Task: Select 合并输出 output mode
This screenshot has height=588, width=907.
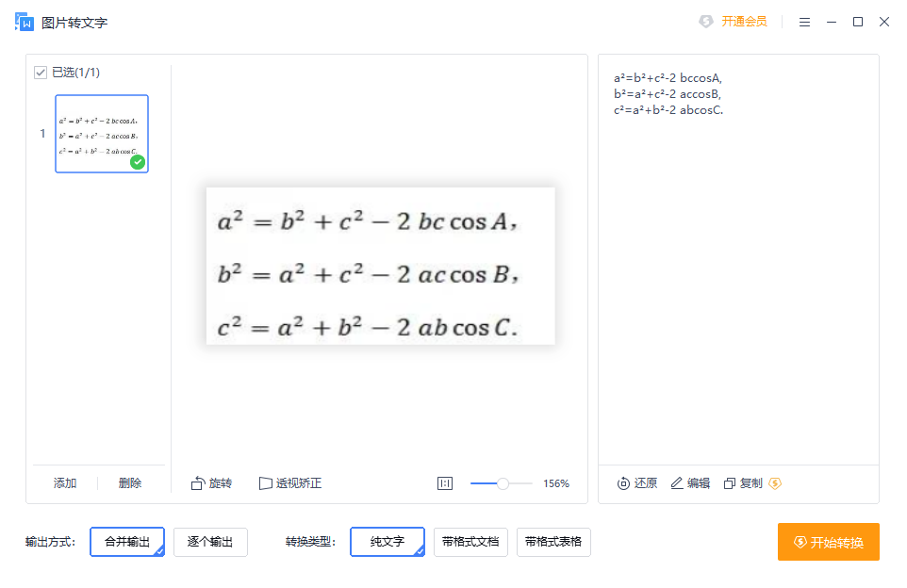Action: coord(126,542)
